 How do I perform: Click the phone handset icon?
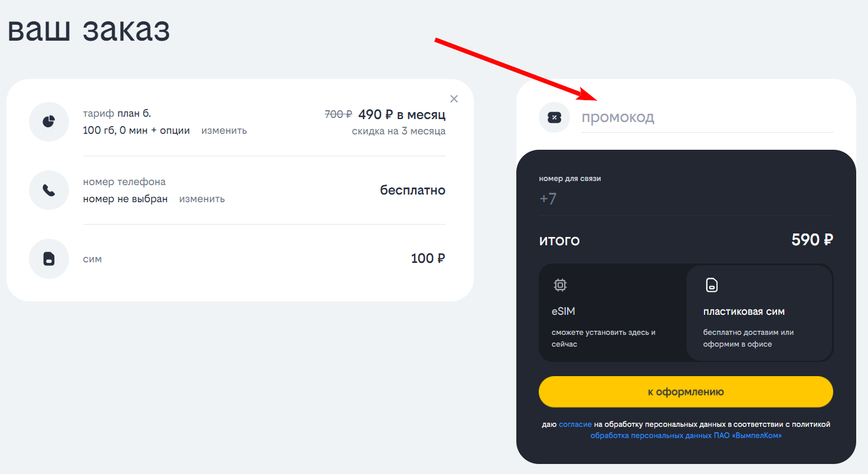(49, 190)
